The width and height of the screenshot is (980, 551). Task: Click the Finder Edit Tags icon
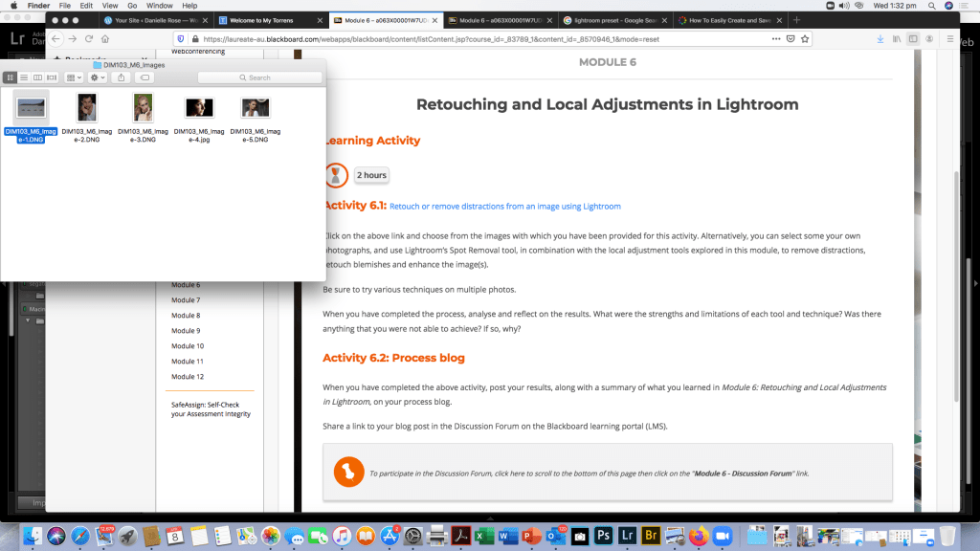pyautogui.click(x=145, y=77)
